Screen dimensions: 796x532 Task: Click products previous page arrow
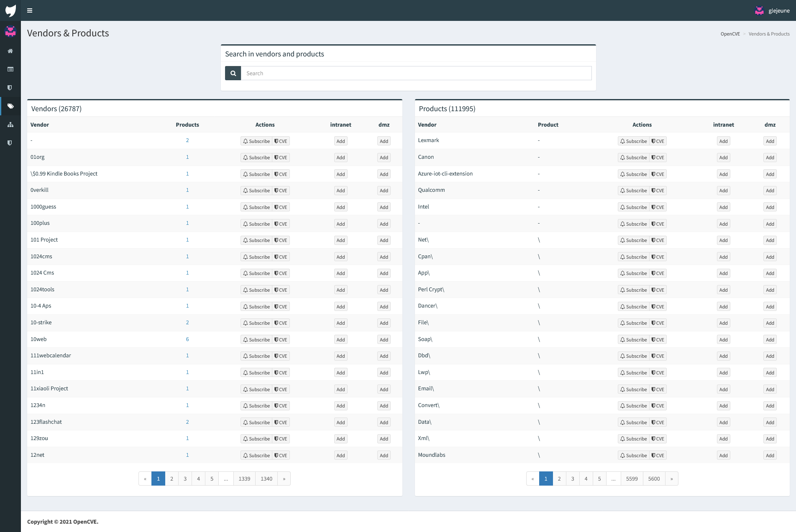532,479
